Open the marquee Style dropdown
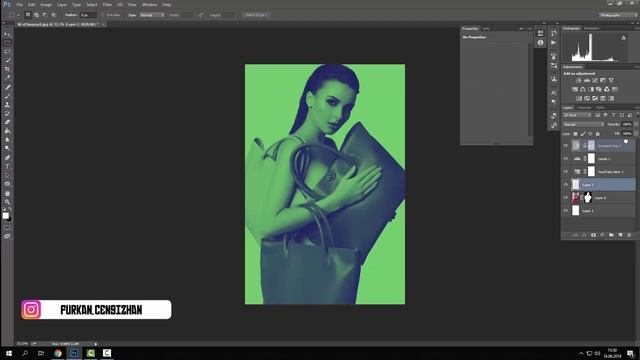The width and height of the screenshot is (640, 360). coord(152,15)
